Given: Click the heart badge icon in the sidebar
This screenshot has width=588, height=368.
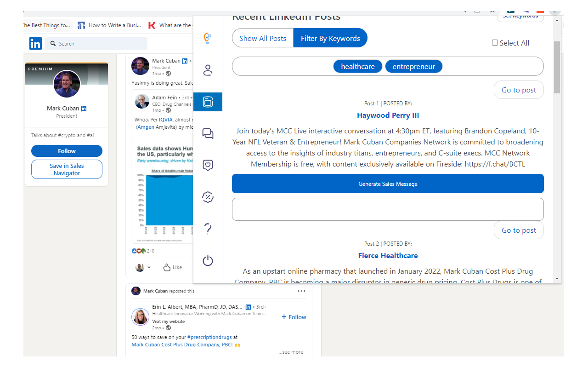Looking at the screenshot, I should 208,165.
